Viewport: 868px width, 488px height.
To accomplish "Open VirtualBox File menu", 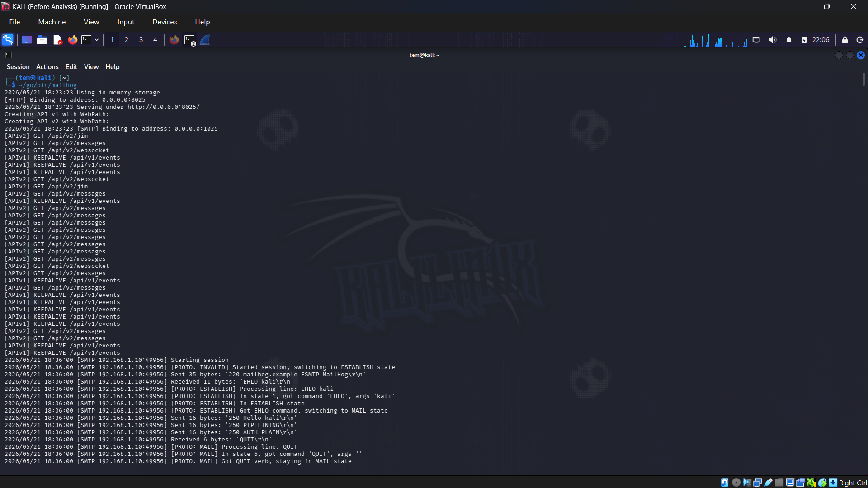I will pyautogui.click(x=14, y=22).
